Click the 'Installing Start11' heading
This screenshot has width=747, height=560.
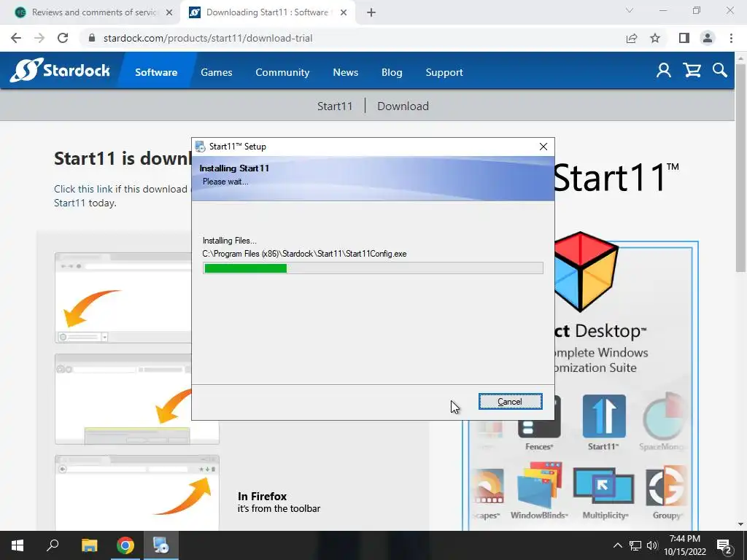pyautogui.click(x=234, y=168)
